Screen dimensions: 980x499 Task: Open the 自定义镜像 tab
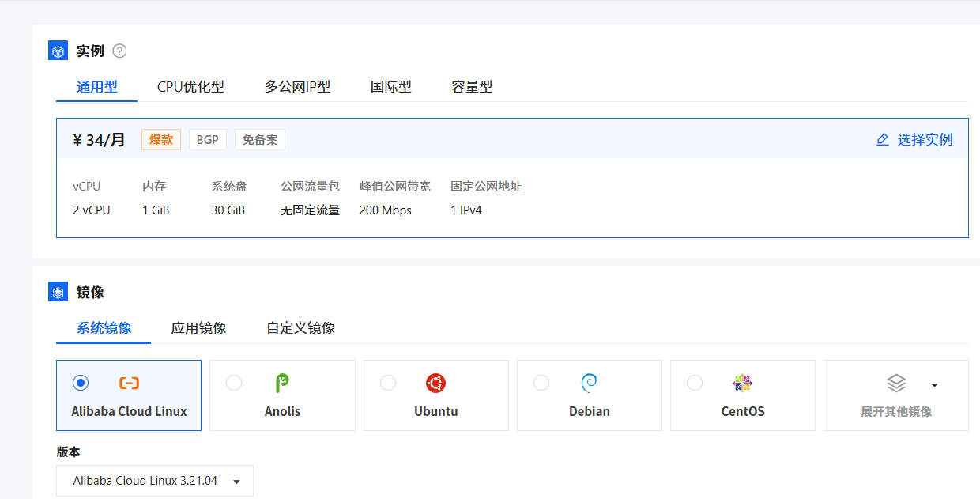pos(300,328)
